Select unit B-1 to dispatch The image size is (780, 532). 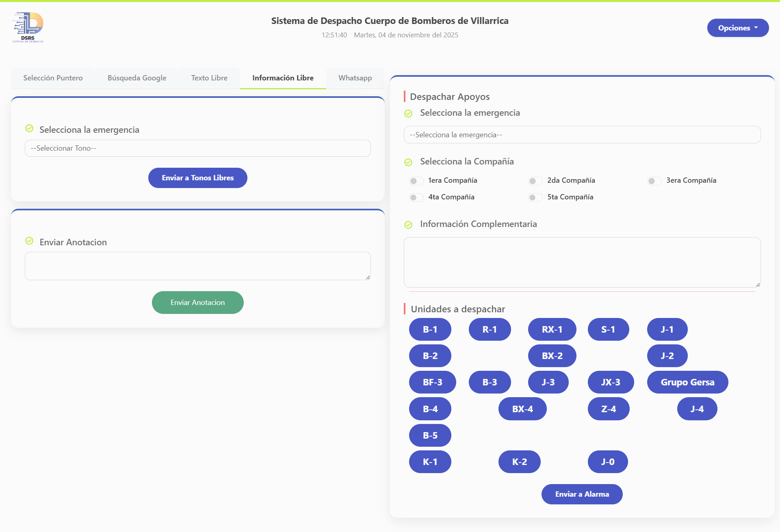[430, 329]
